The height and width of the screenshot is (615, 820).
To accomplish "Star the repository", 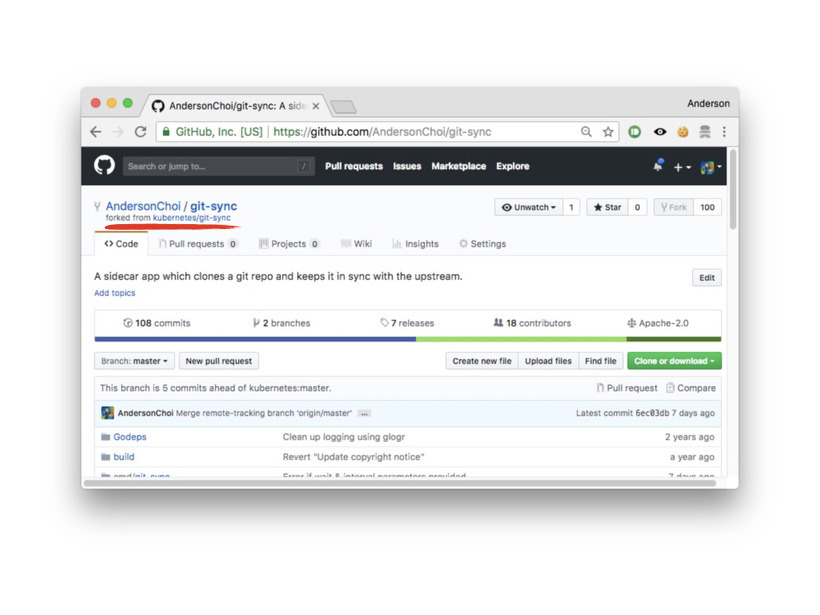I will [x=607, y=207].
